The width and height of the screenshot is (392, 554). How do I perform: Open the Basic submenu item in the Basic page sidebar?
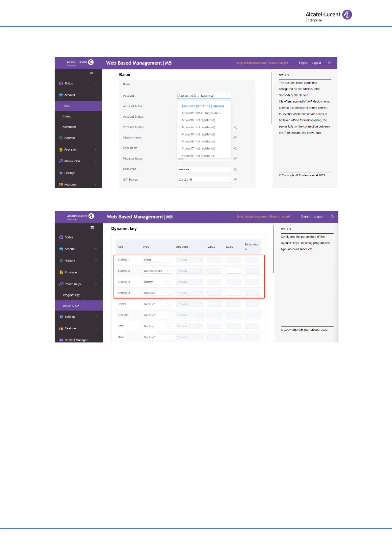pyautogui.click(x=78, y=106)
